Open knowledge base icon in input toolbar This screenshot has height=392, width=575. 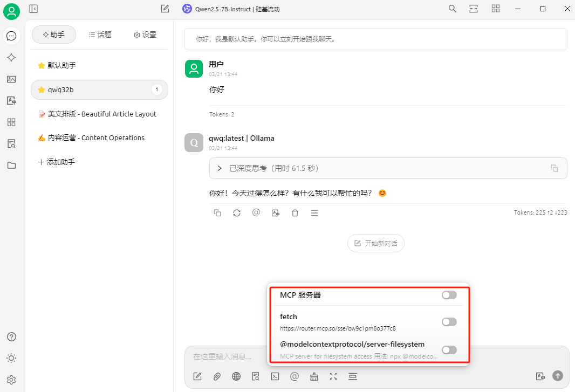256,376
